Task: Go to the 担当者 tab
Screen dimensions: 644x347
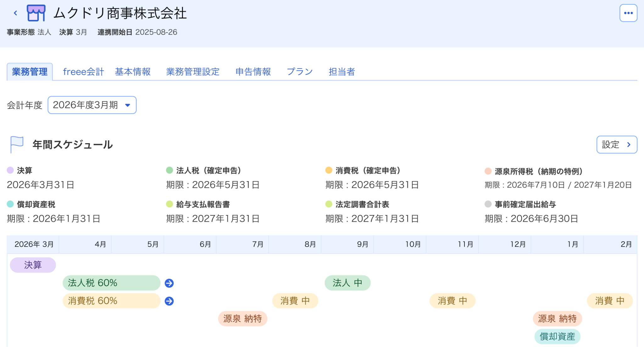Action: click(x=342, y=72)
